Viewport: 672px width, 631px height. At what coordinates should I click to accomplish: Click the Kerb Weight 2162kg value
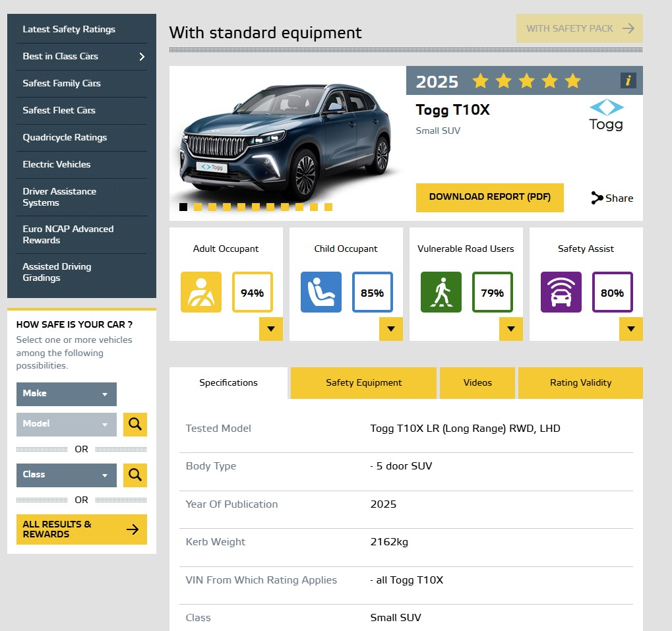pyautogui.click(x=389, y=542)
